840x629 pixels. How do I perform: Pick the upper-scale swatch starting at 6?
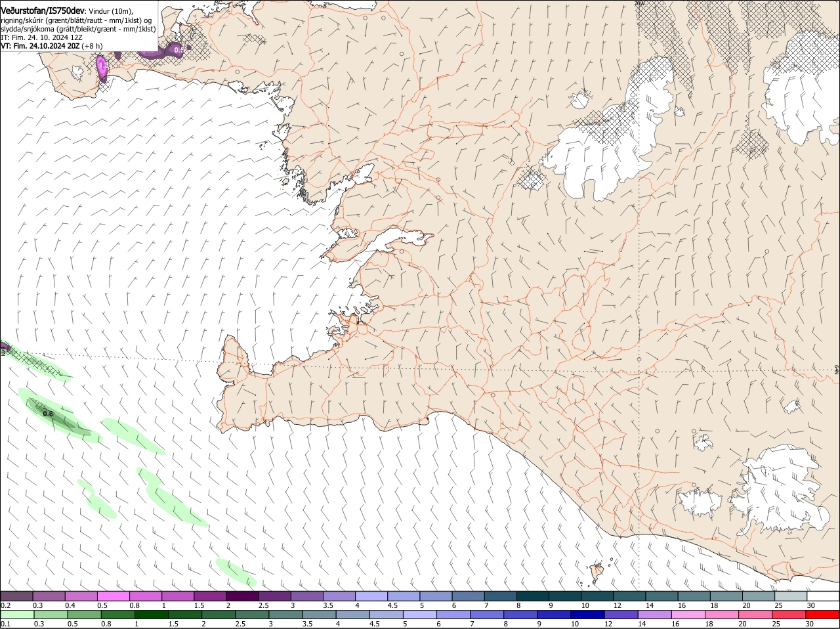click(468, 596)
